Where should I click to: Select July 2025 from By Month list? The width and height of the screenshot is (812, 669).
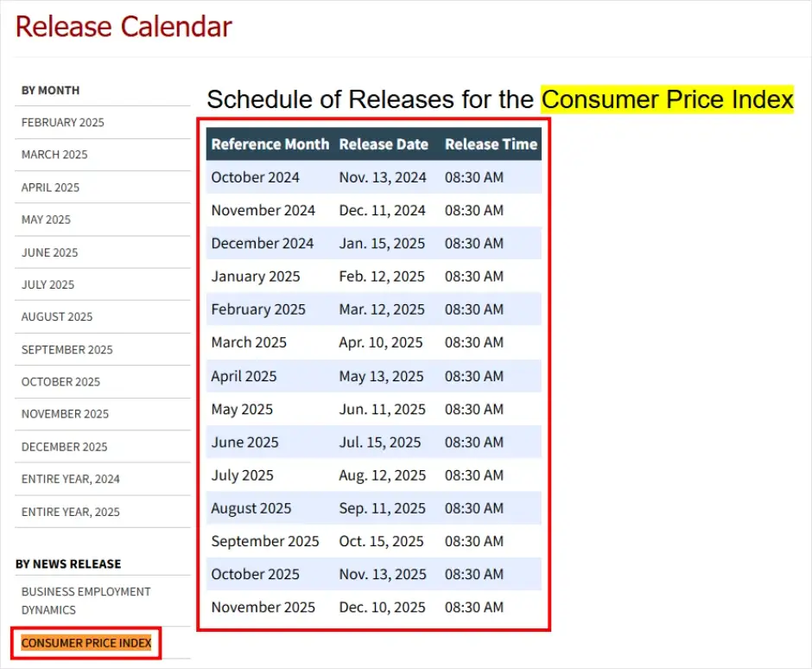point(48,284)
